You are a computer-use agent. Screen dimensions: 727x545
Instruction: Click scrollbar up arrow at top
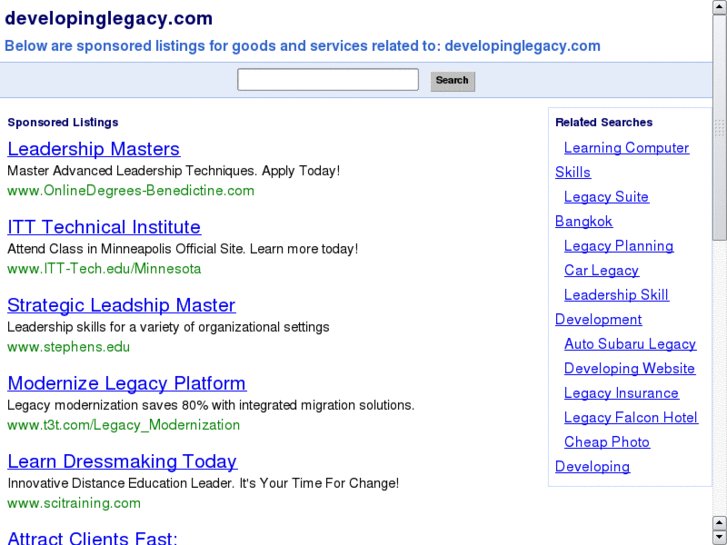click(x=719, y=7)
